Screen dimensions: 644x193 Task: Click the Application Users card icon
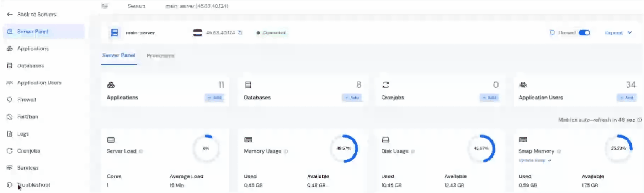523,85
